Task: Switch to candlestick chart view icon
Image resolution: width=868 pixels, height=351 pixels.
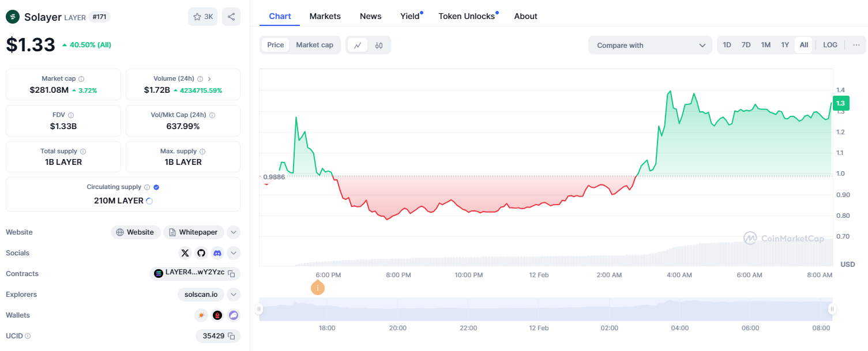Action: (x=379, y=45)
